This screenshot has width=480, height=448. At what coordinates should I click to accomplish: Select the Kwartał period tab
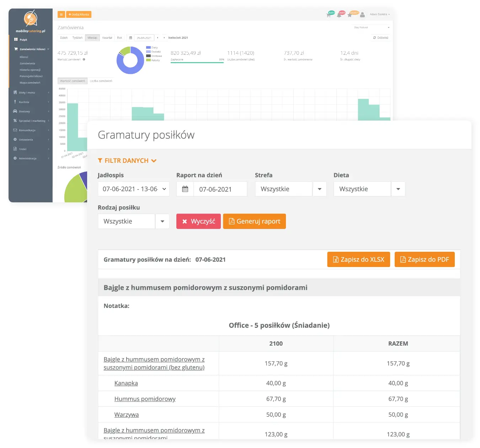tap(107, 38)
